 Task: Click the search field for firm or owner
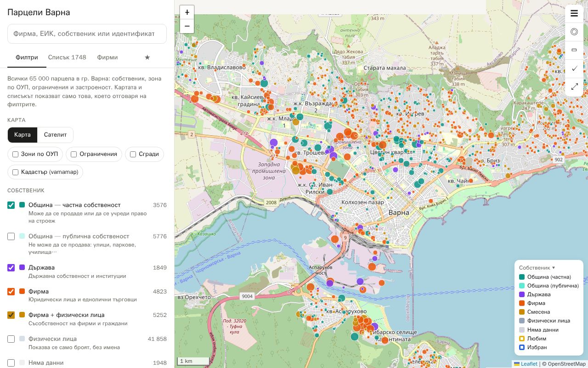click(x=87, y=34)
